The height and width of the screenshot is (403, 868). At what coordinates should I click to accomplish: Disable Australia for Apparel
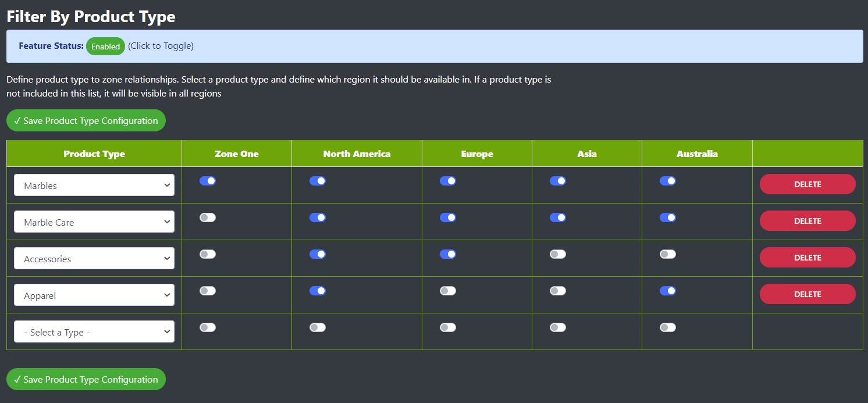pos(668,291)
